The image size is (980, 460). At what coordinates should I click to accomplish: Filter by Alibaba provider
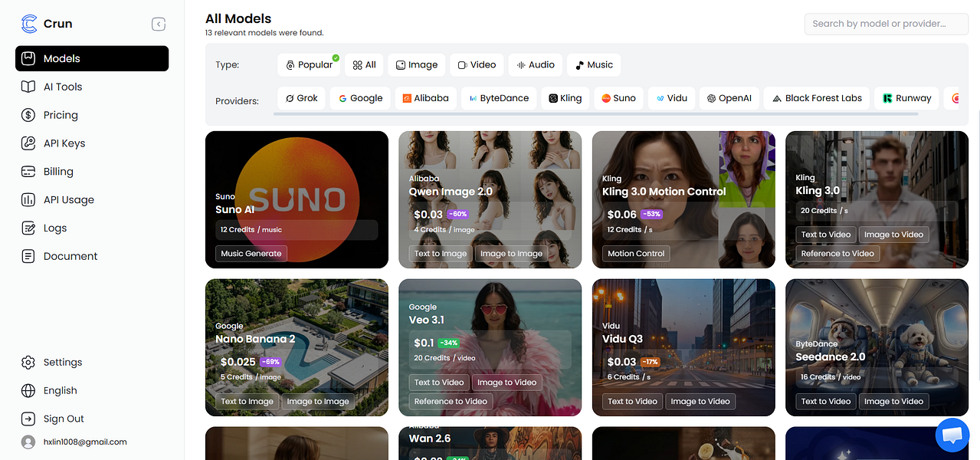pyautogui.click(x=425, y=98)
